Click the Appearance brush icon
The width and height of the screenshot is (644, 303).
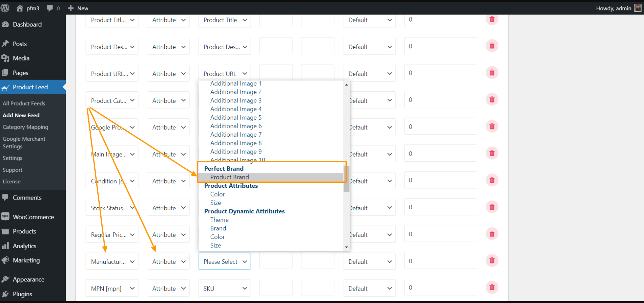click(x=5, y=279)
